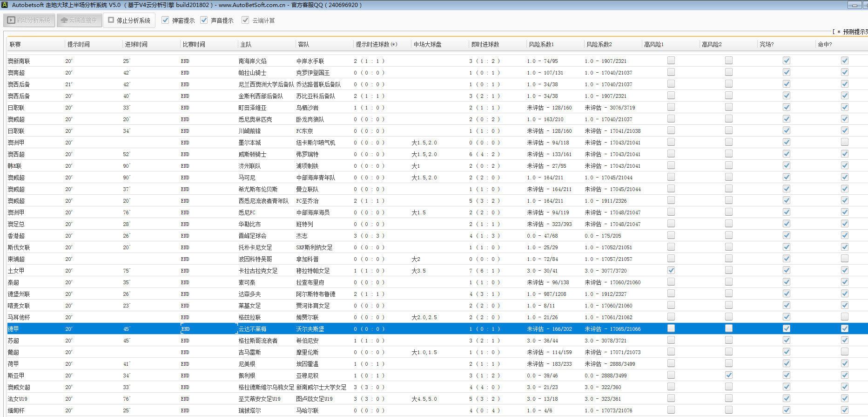Sort table by 风险系数1 column header
The width and height of the screenshot is (868, 417).
coord(541,44)
